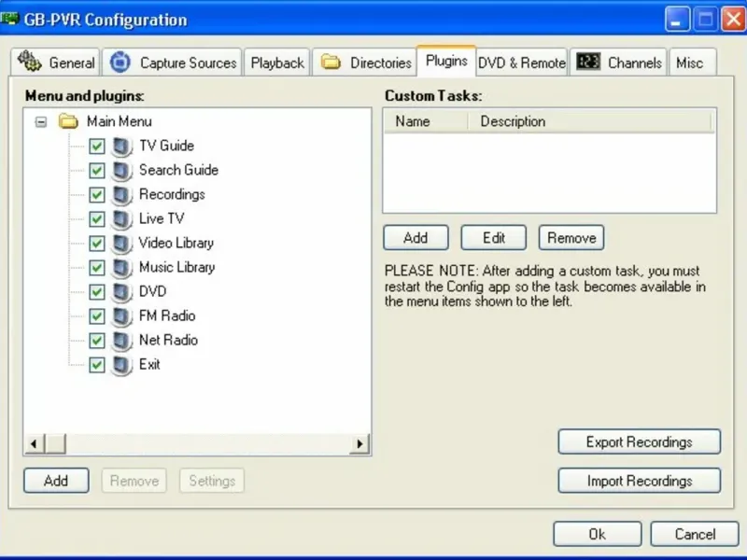Switch to the Directories tab
The height and width of the screenshot is (560, 747).
pos(364,63)
